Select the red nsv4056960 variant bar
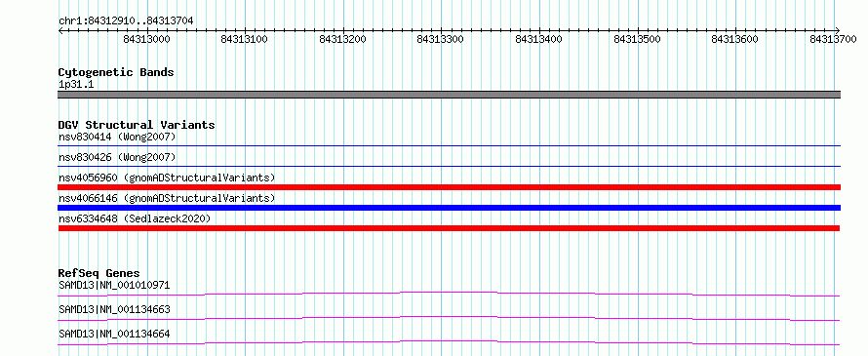Screen dimensions: 868x356 450,187
